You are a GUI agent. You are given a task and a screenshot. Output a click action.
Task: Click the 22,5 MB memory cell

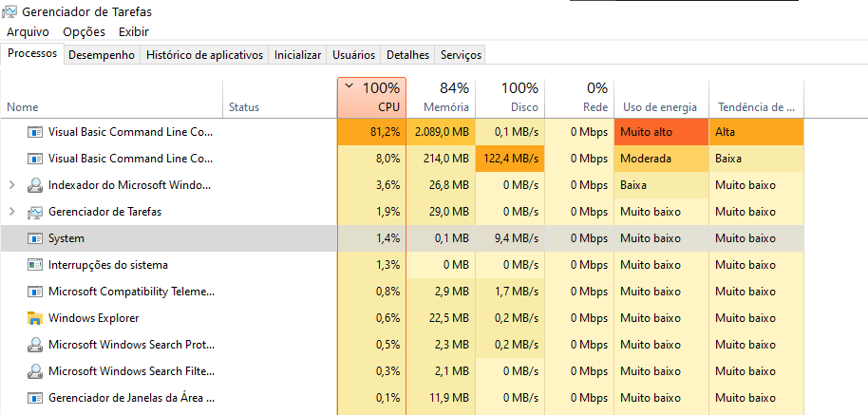(441, 318)
